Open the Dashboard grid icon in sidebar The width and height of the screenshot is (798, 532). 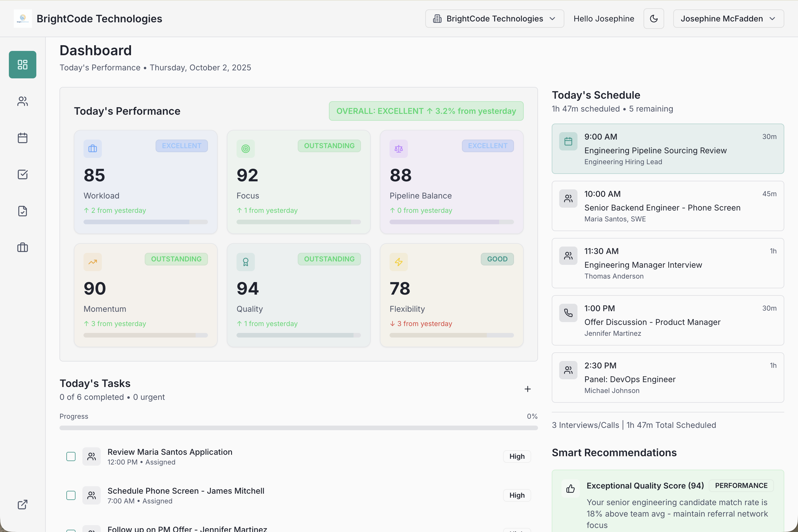coord(22,64)
